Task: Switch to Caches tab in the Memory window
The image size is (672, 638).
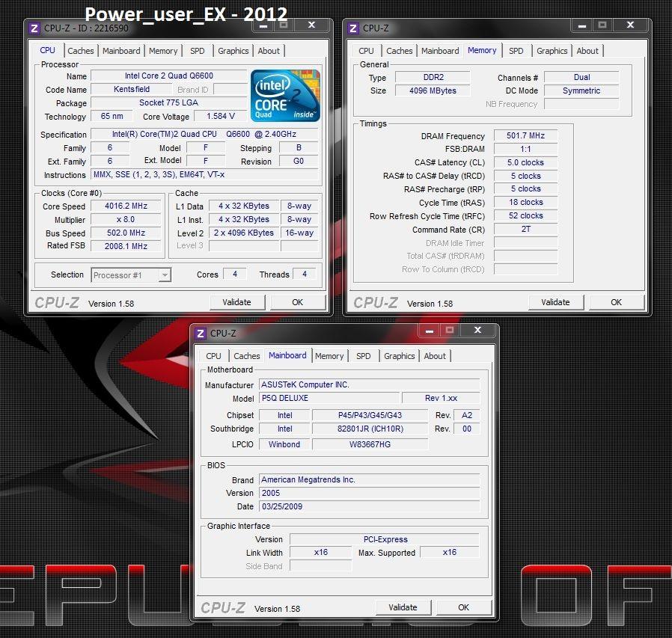Action: (400, 51)
